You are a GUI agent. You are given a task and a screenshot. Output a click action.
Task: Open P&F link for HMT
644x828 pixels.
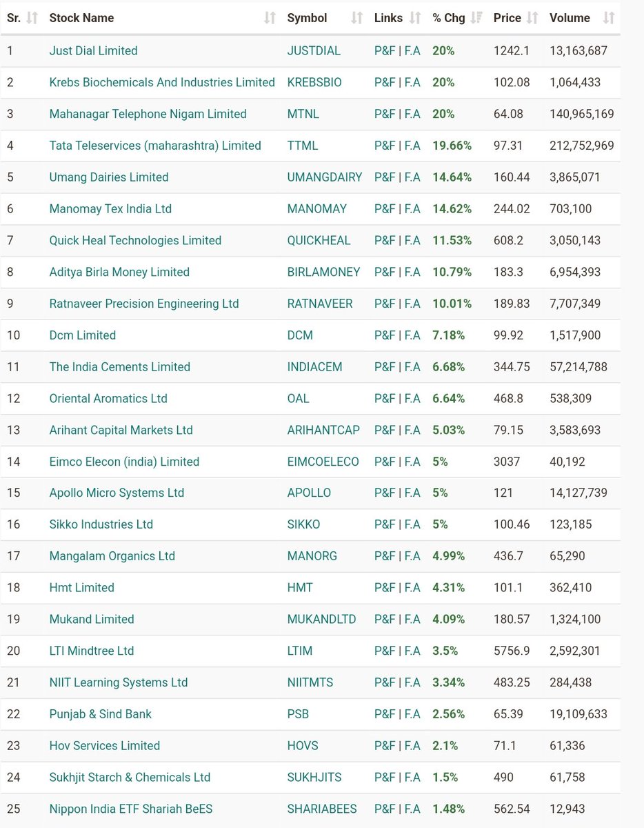(385, 588)
